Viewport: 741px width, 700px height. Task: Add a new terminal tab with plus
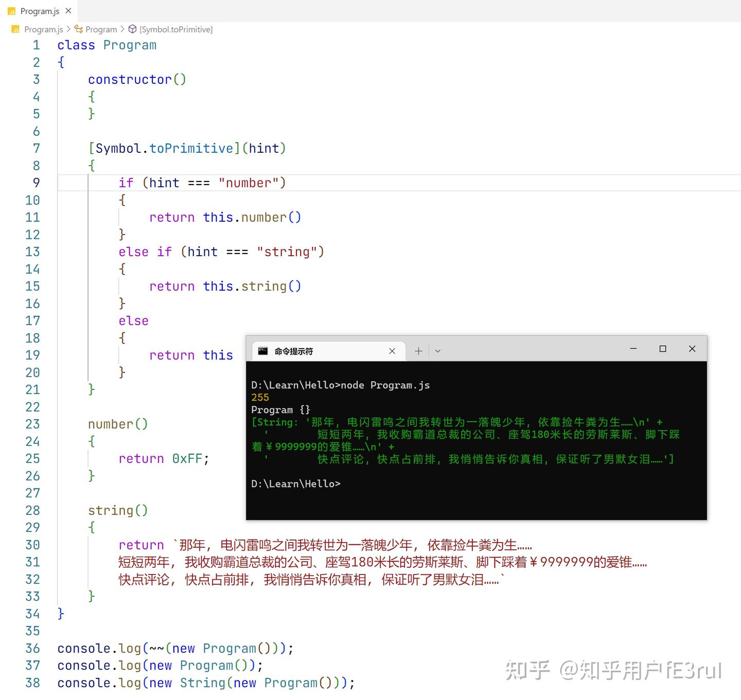(x=418, y=351)
